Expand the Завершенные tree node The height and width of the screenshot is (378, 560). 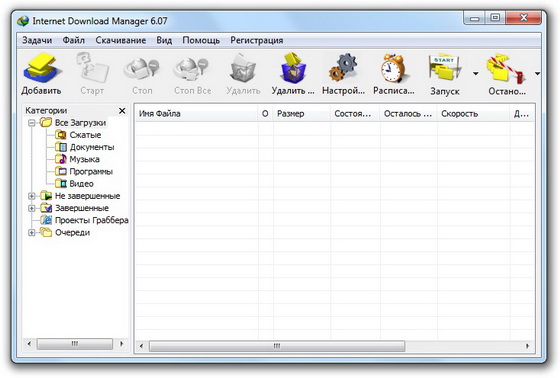coord(31,208)
